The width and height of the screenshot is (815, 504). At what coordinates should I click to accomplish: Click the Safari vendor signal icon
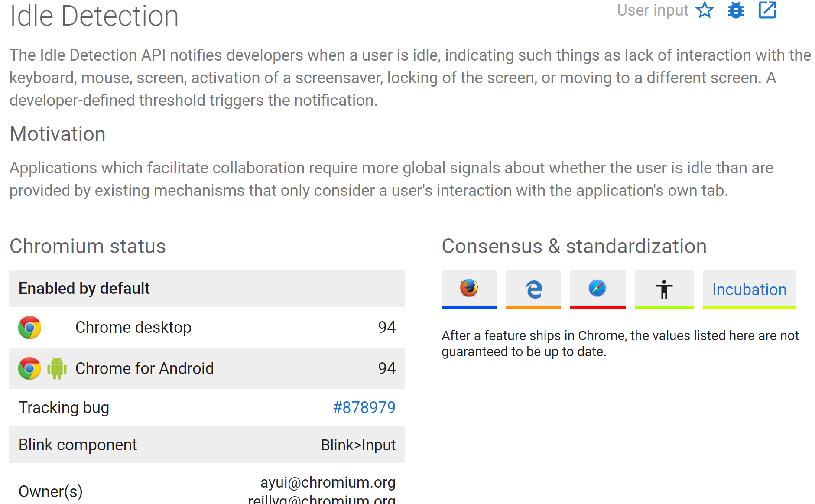(597, 288)
